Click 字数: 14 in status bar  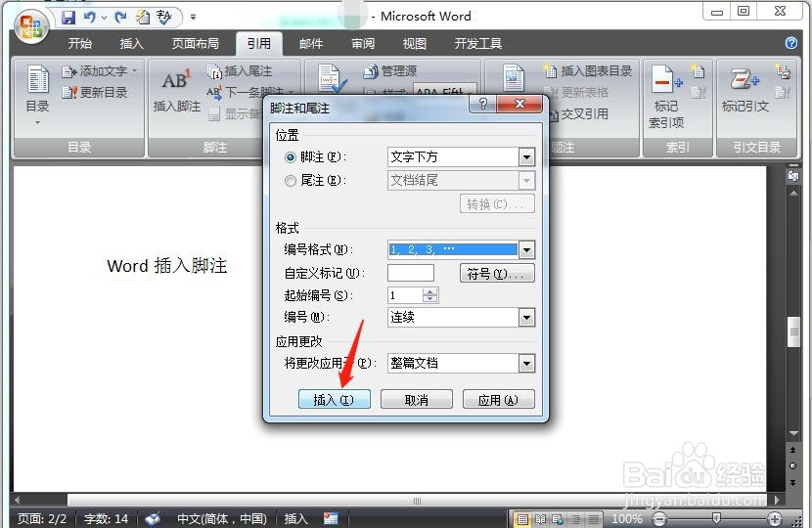coord(107,518)
